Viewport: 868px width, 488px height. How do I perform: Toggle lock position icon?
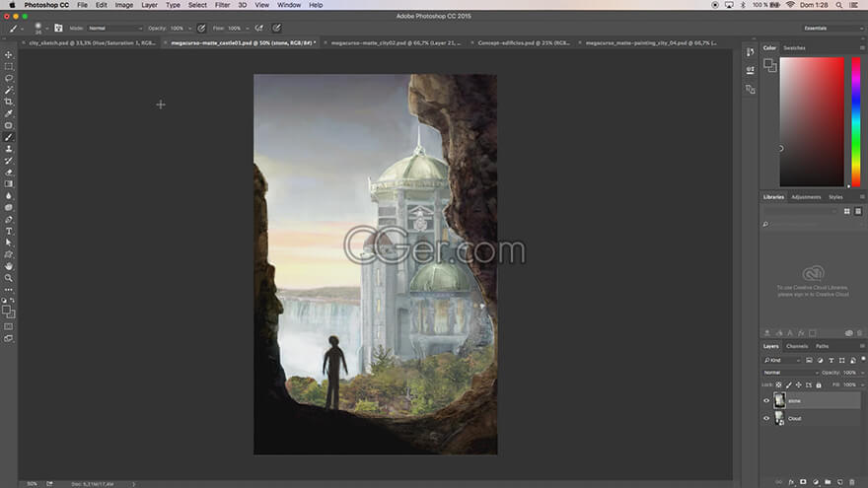[798, 384]
